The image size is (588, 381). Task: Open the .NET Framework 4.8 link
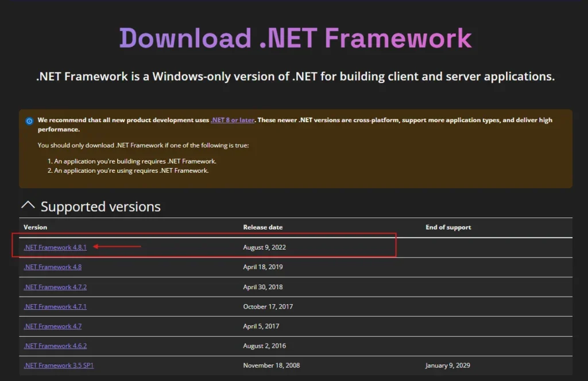52,267
